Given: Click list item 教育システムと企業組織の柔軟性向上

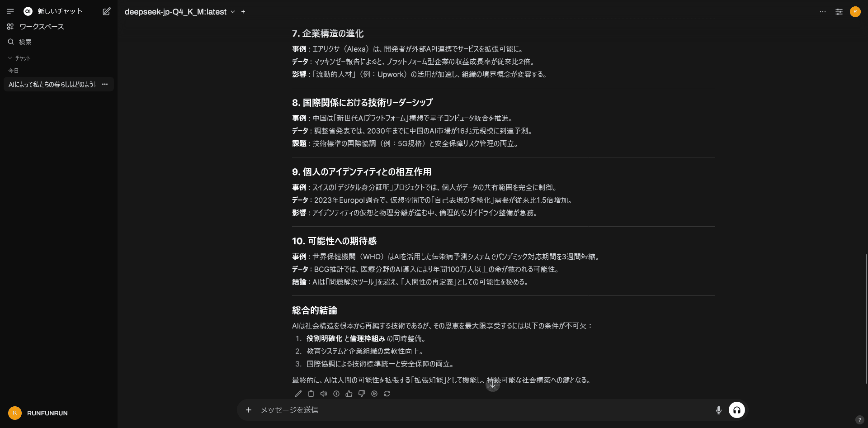Looking at the screenshot, I should [365, 351].
